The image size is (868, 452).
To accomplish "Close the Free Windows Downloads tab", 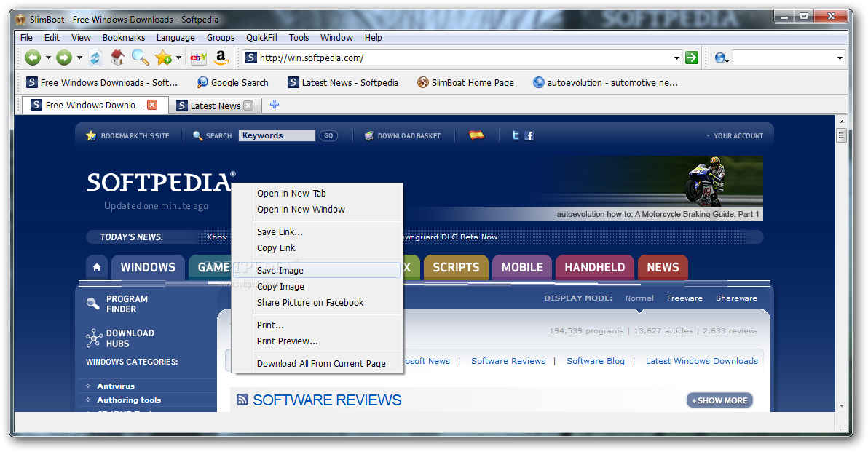I will click(x=152, y=105).
